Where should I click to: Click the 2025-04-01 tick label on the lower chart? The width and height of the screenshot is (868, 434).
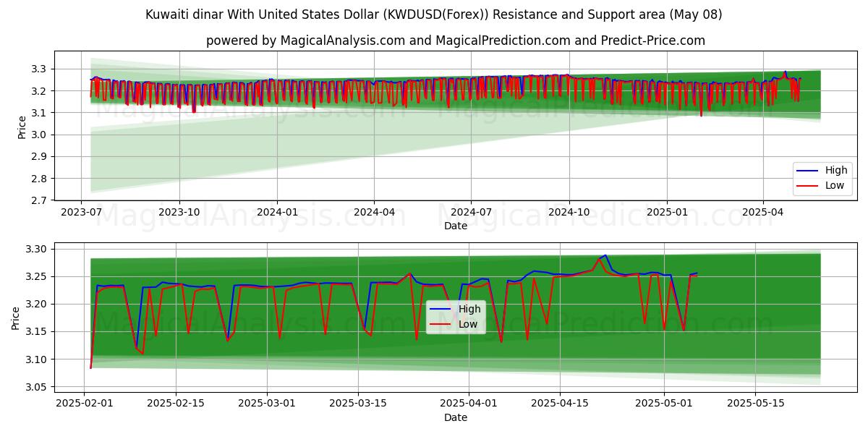469,404
